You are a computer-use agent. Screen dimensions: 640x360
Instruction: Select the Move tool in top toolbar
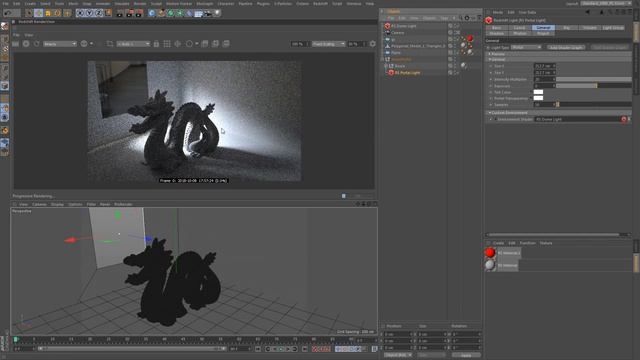pyautogui.click(x=38, y=13)
